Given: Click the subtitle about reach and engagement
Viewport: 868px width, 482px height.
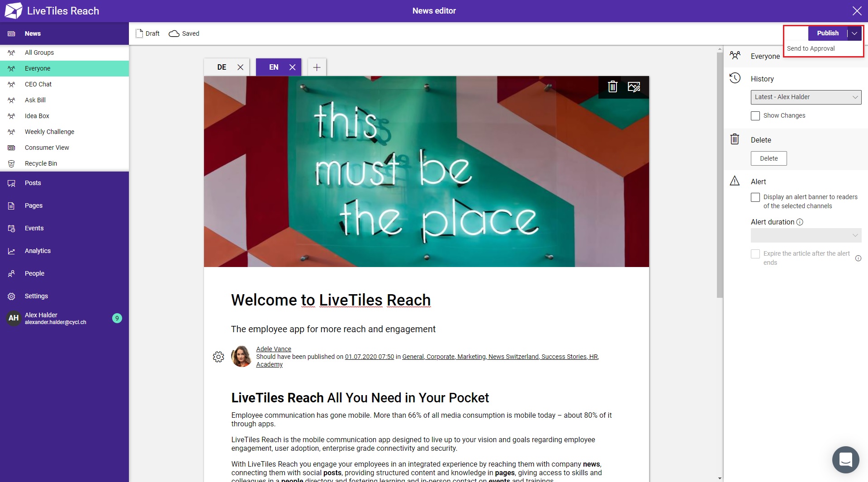Looking at the screenshot, I should click(333, 329).
